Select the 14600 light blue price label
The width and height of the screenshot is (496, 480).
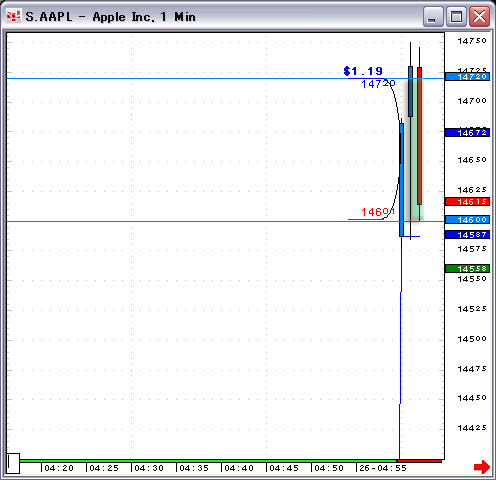click(x=467, y=219)
